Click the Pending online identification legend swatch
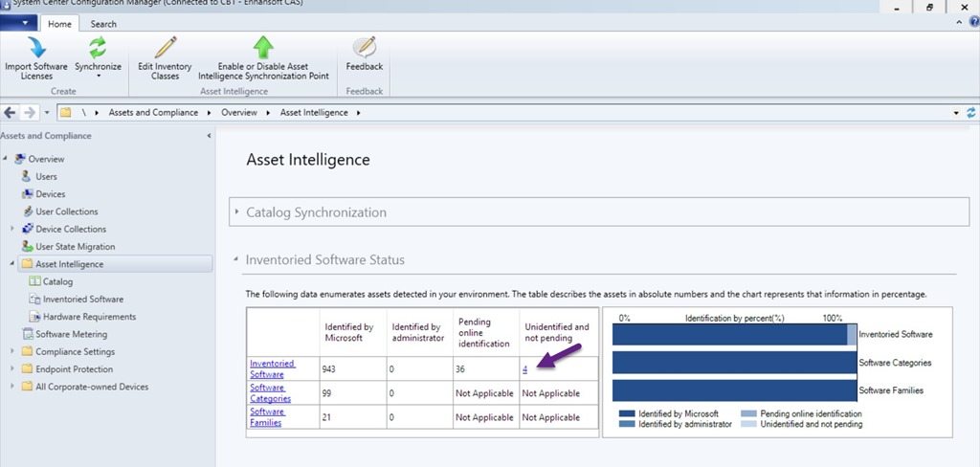The width and height of the screenshot is (980, 467). 748,413
